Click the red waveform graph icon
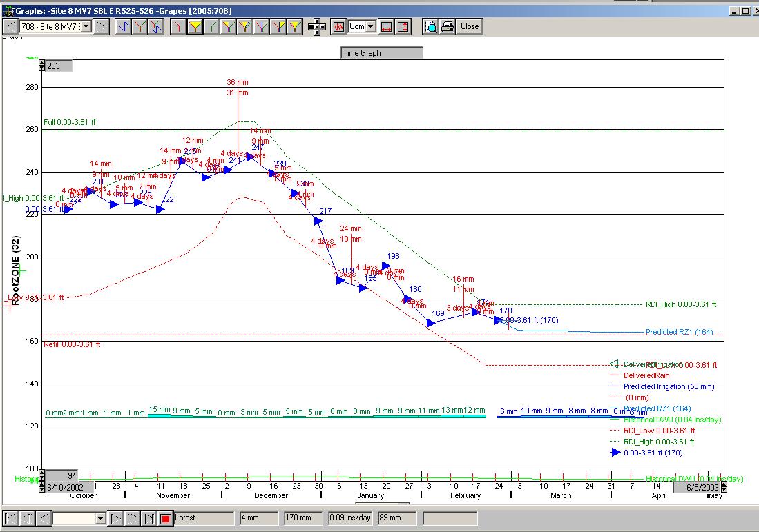This screenshot has height=532, width=759. click(x=338, y=26)
